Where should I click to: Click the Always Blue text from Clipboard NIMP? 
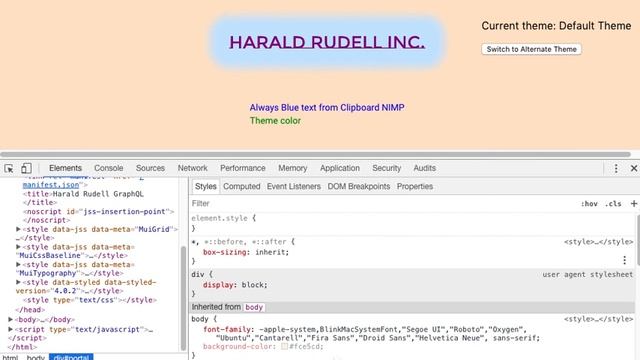[327, 107]
